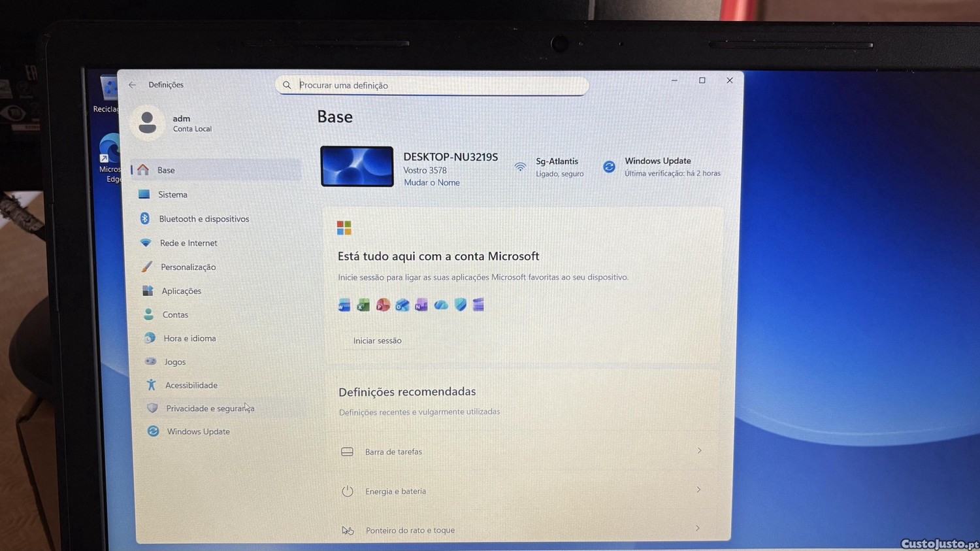Click the Procurar uma definição search field
This screenshot has width=980, height=551.
438,85
